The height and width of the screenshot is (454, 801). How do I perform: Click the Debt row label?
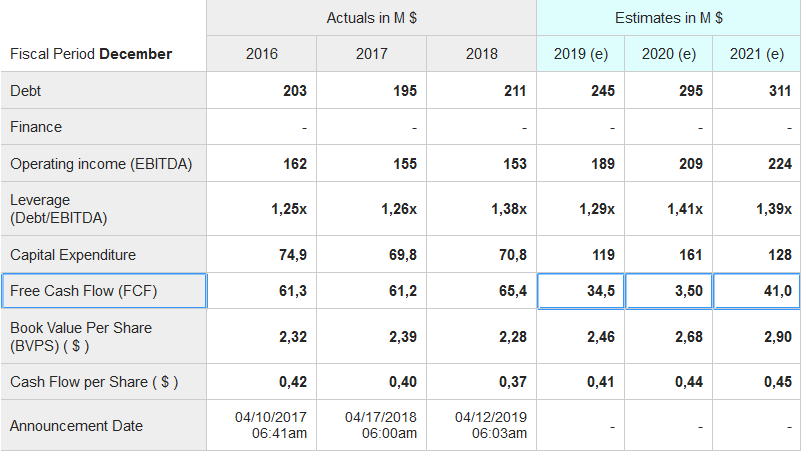(x=26, y=91)
